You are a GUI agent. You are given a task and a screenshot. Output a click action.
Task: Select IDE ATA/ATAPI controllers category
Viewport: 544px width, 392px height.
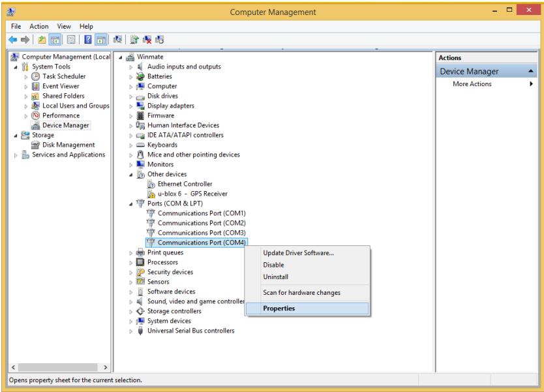(x=185, y=135)
